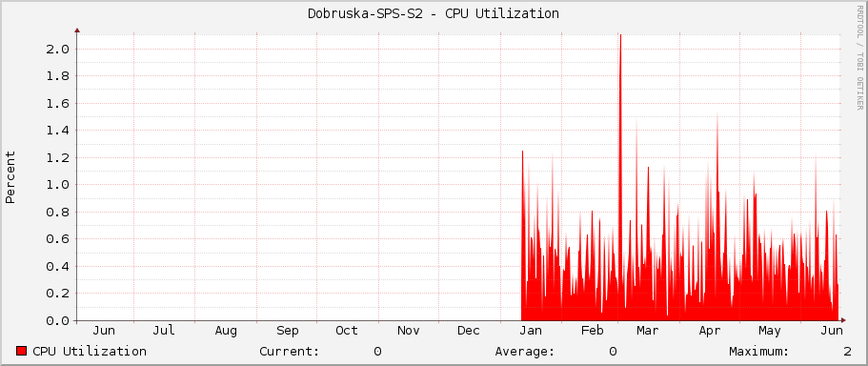The height and width of the screenshot is (366, 868).
Task: Click the 1.6 tick label on the Y axis
Action: click(x=58, y=103)
